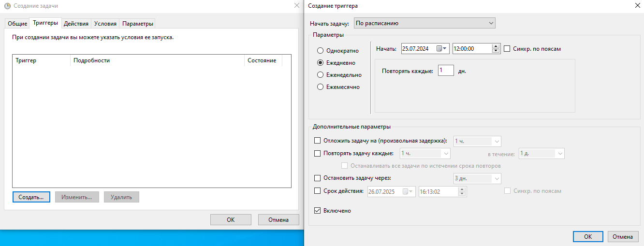This screenshot has width=644, height=246.
Task: Check Срок действия option
Action: pos(318,191)
